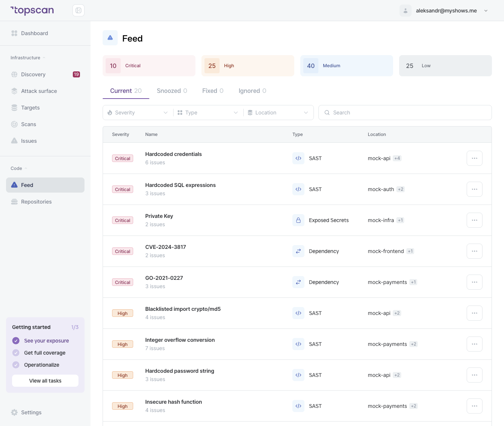Open the See your exposure task link

(x=46, y=341)
